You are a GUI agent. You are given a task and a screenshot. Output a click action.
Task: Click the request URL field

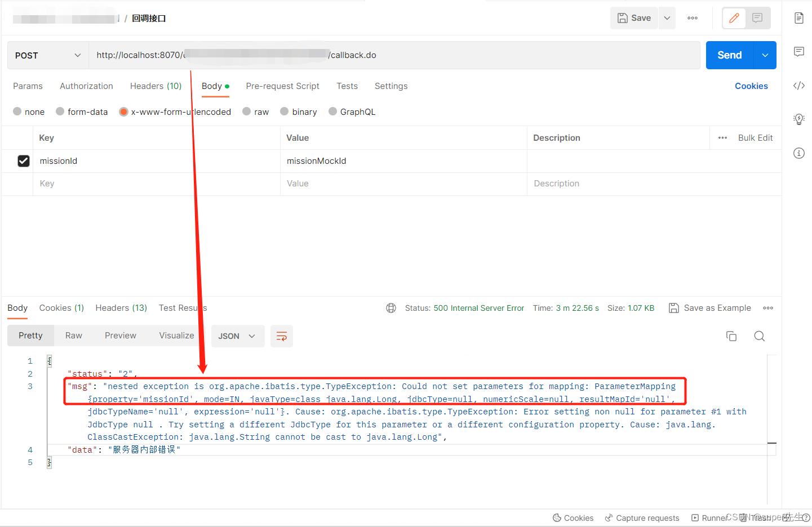394,55
